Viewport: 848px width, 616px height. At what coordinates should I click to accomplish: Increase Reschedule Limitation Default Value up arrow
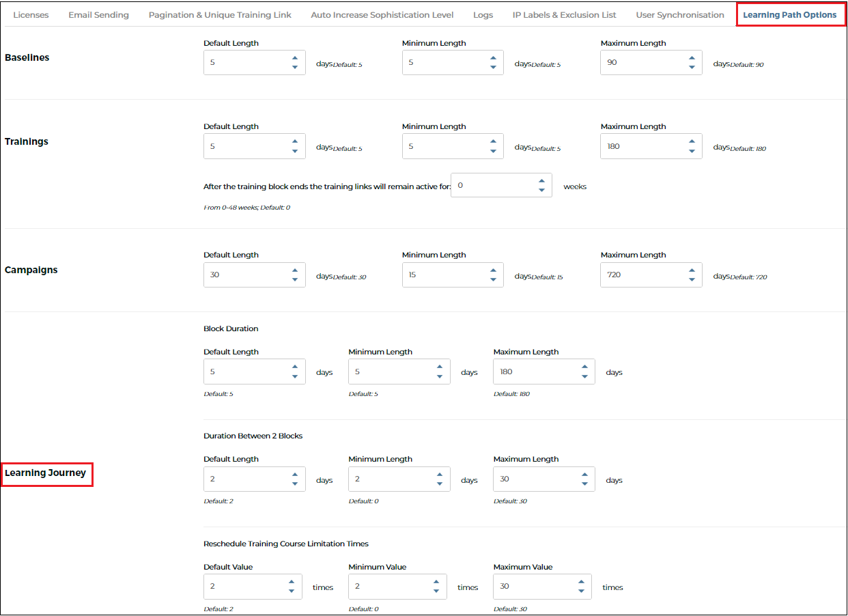pos(291,582)
